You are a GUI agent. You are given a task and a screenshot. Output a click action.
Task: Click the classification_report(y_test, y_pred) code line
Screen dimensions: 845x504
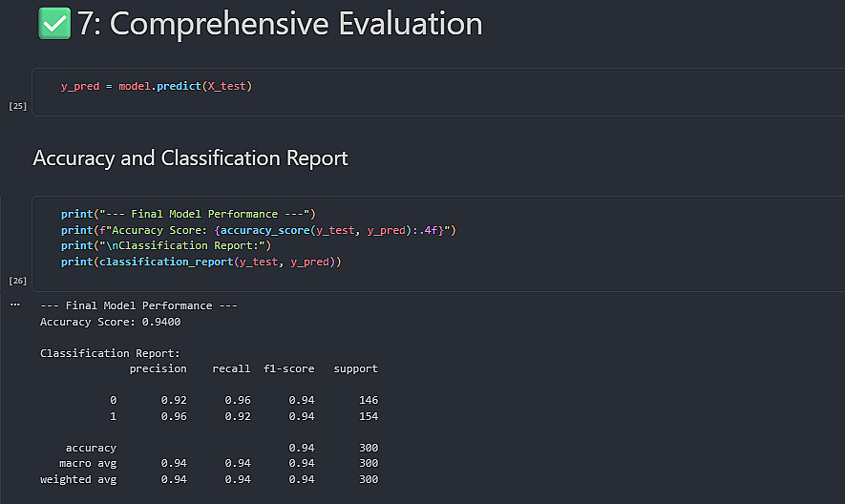[201, 262]
